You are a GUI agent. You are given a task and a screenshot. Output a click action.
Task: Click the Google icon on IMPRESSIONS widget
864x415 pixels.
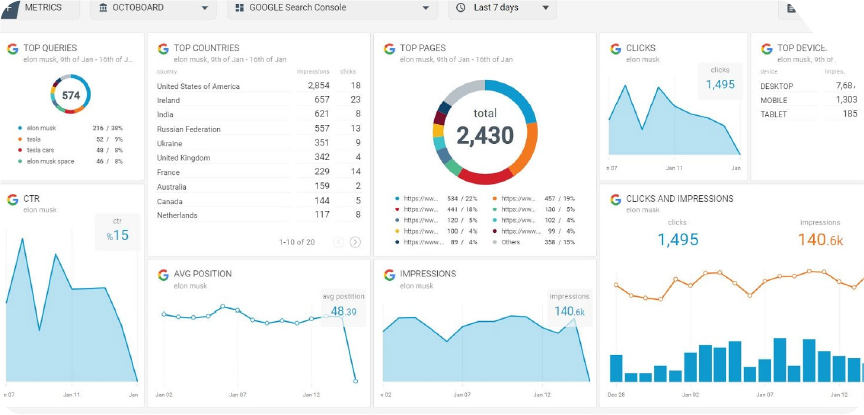[389, 274]
